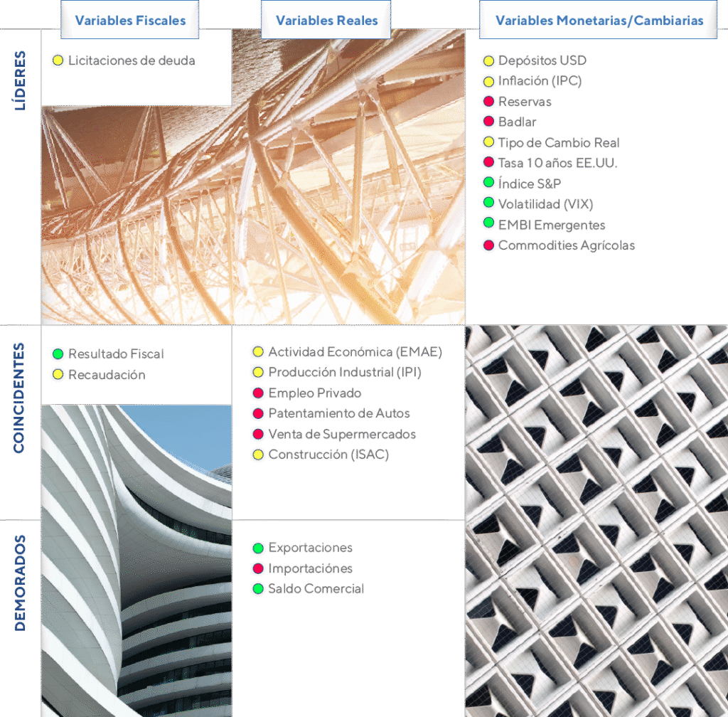Click the red dot beside Empleo Privado

click(x=258, y=393)
